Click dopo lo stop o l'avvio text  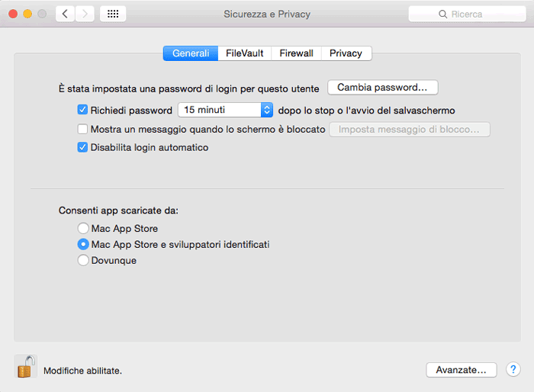(x=366, y=111)
